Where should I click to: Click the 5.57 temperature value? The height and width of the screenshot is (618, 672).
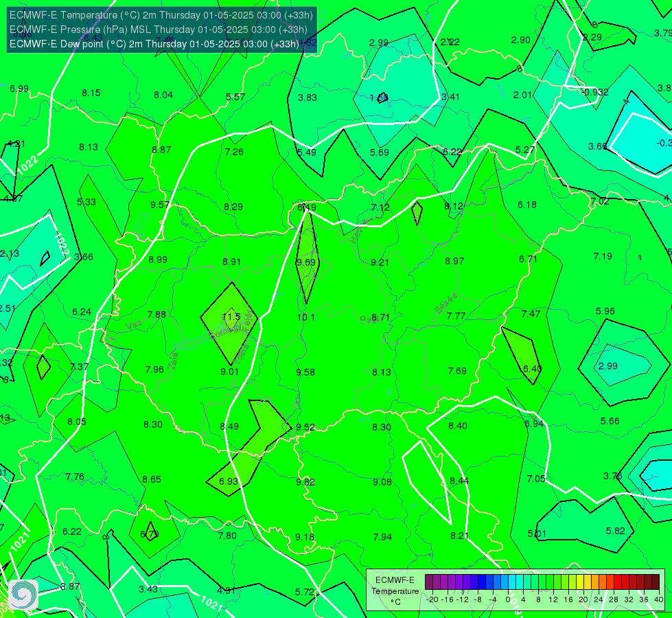click(235, 97)
